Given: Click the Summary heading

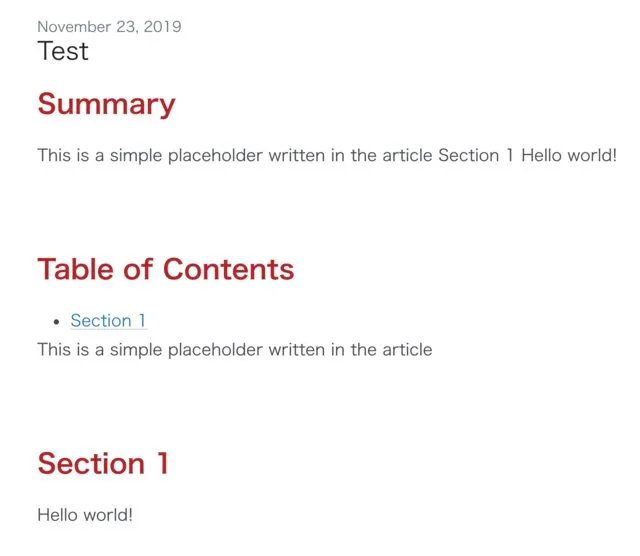Looking at the screenshot, I should point(106,105).
